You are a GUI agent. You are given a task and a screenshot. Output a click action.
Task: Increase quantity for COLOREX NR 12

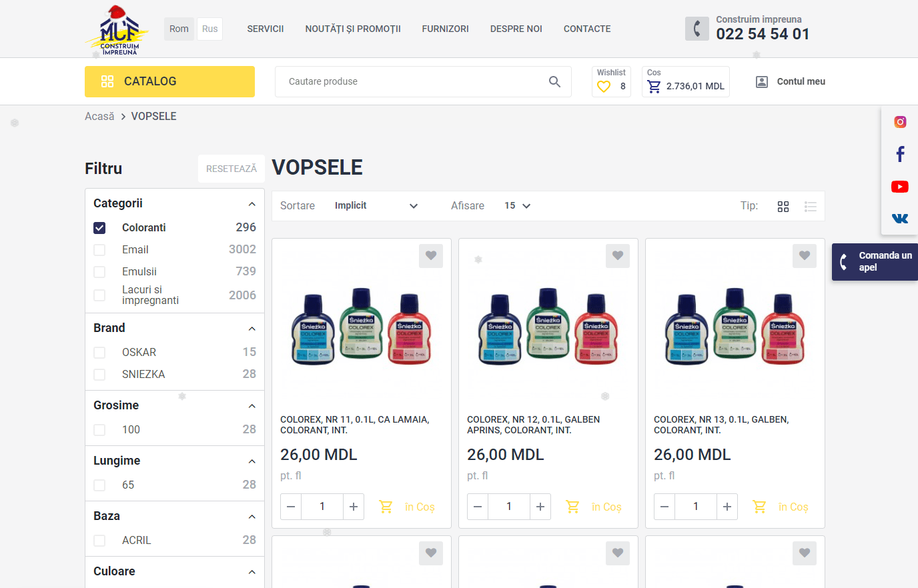540,507
